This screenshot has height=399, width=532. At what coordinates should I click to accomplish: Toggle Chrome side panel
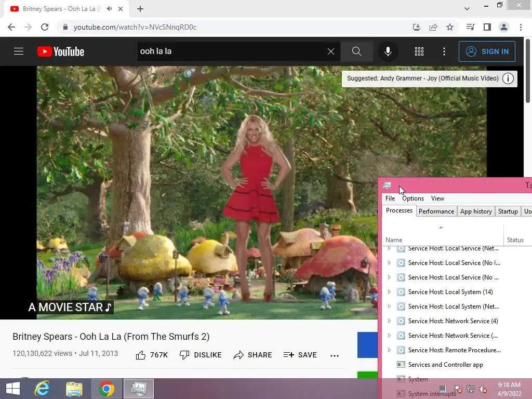487,27
